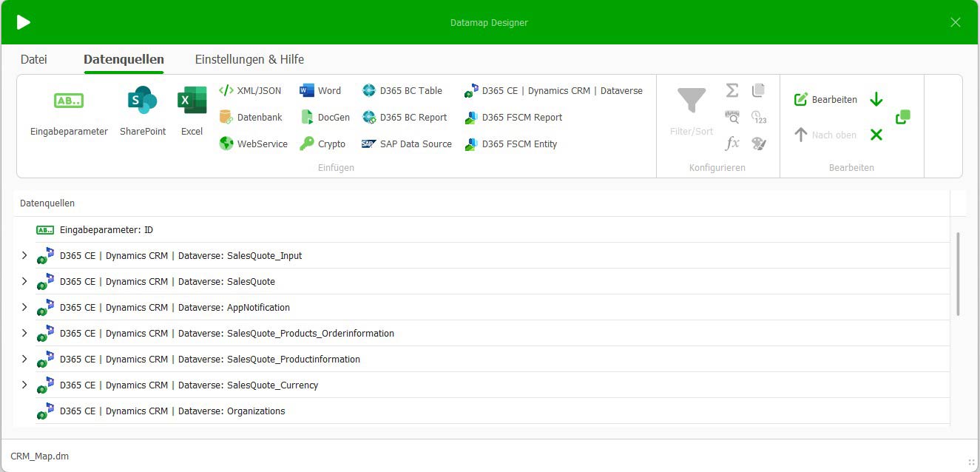Screen dimensions: 980x472
Task: Add XML/JSON data source
Action: (251, 91)
